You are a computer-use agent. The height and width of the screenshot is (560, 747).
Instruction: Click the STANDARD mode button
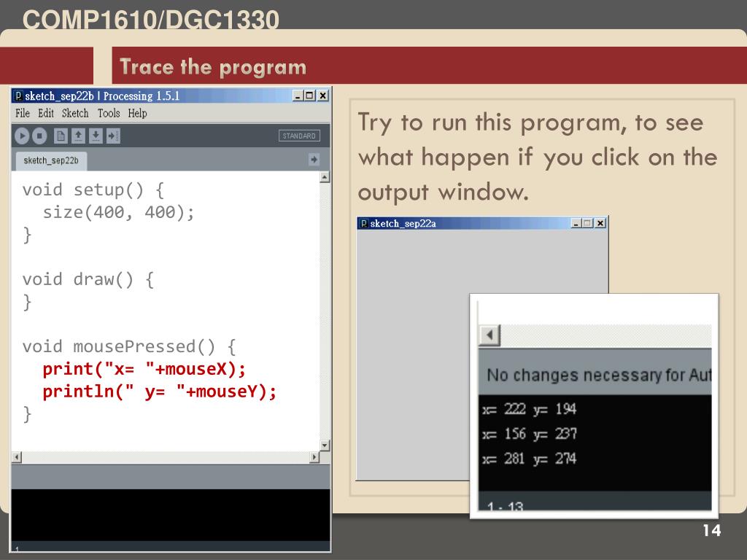coord(299,136)
